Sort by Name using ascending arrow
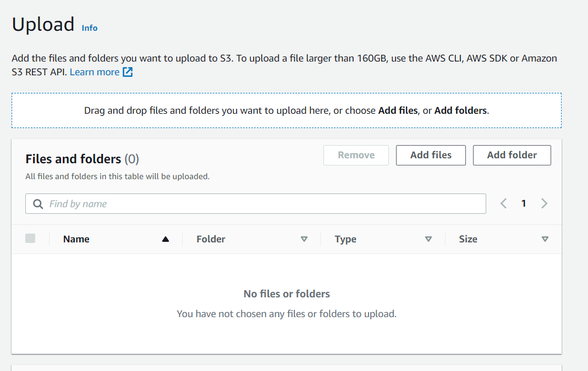The width and height of the screenshot is (588, 371). tap(166, 239)
